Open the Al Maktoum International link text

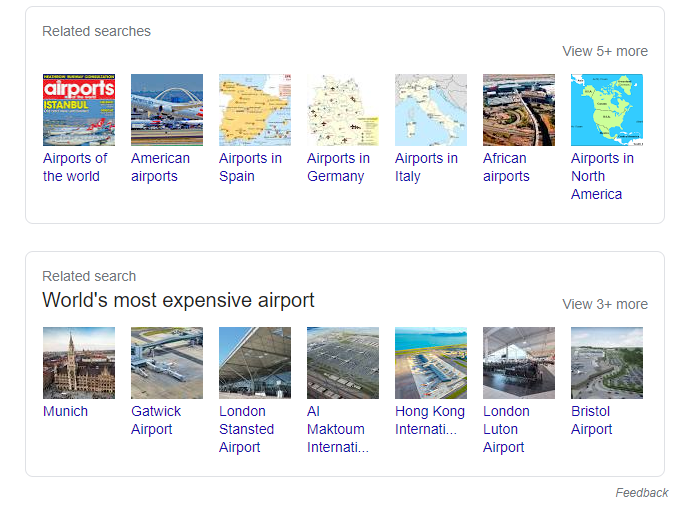pyautogui.click(x=338, y=429)
